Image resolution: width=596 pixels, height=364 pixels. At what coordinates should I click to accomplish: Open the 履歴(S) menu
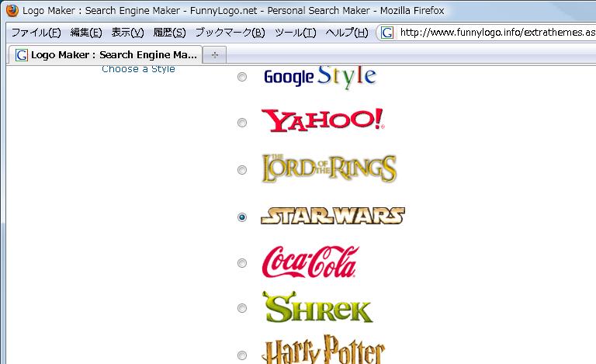tap(169, 33)
